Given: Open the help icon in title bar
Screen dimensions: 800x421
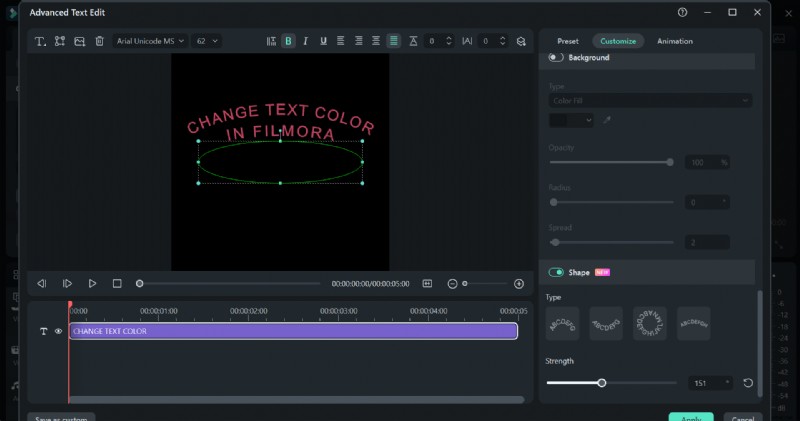Looking at the screenshot, I should [x=682, y=12].
